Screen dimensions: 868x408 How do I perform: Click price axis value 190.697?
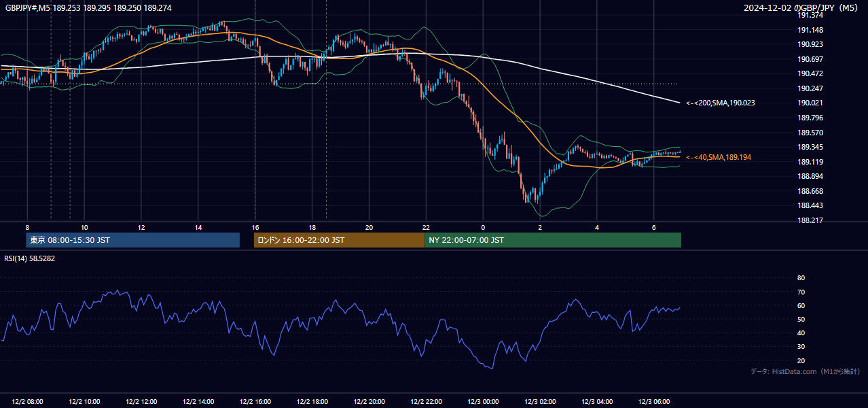coord(810,59)
